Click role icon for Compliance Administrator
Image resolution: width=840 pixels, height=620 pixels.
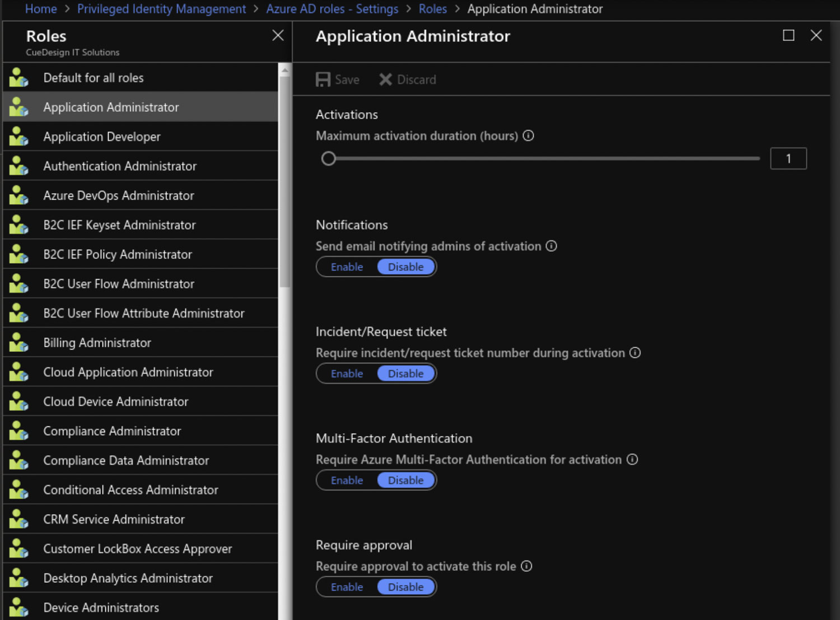18,431
